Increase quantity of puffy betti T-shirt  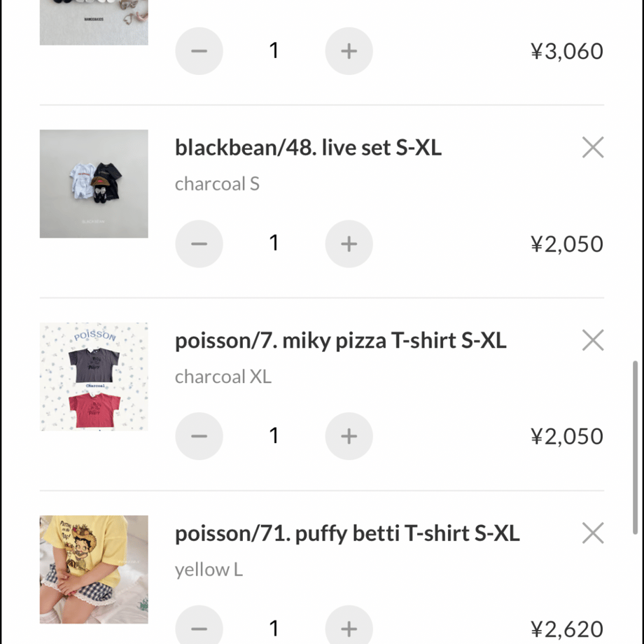click(349, 625)
